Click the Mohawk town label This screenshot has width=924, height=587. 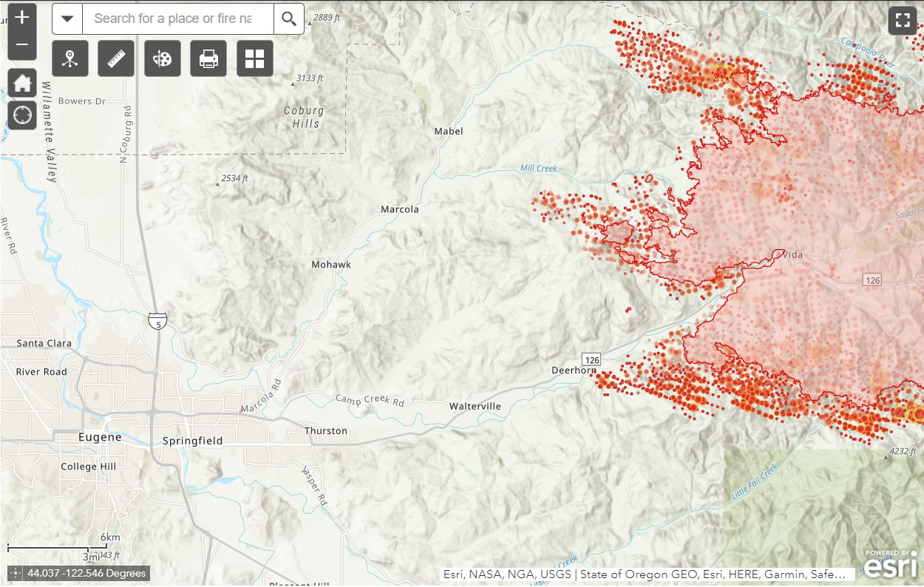pyautogui.click(x=331, y=264)
